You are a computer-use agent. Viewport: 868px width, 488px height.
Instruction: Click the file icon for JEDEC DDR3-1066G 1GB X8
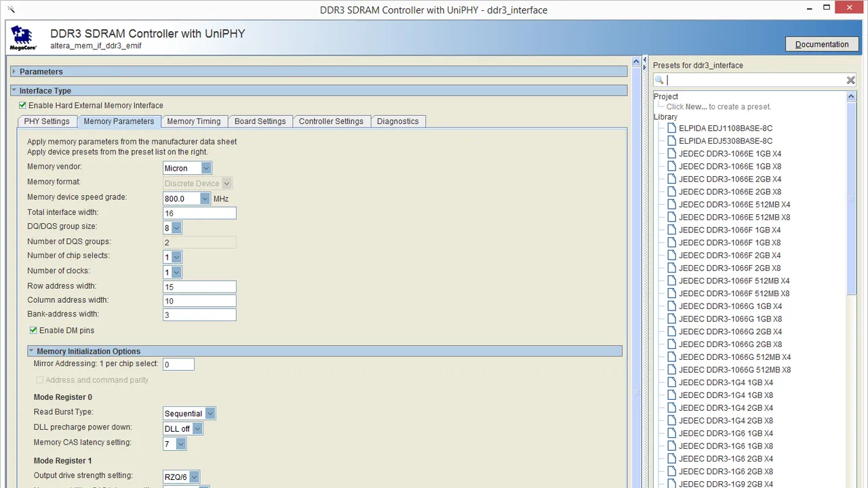coord(671,319)
